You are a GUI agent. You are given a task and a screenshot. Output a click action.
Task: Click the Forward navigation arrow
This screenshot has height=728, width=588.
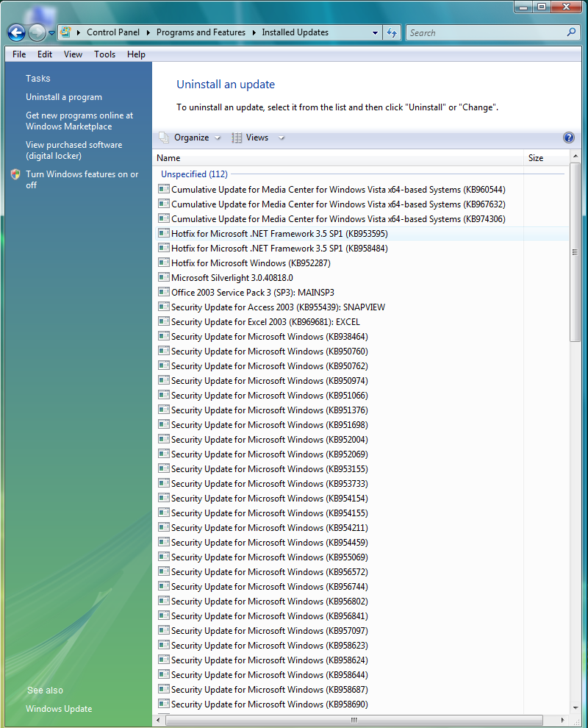coord(37,32)
